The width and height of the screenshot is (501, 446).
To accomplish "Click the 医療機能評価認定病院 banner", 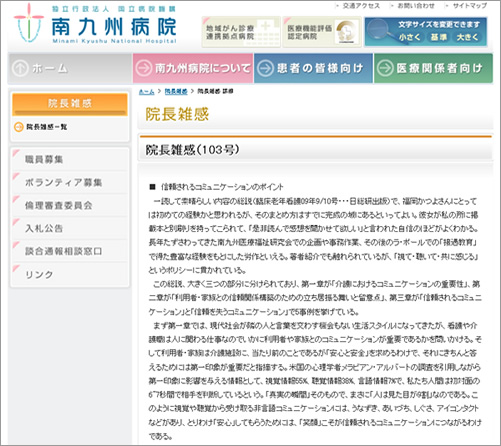I will [322, 32].
